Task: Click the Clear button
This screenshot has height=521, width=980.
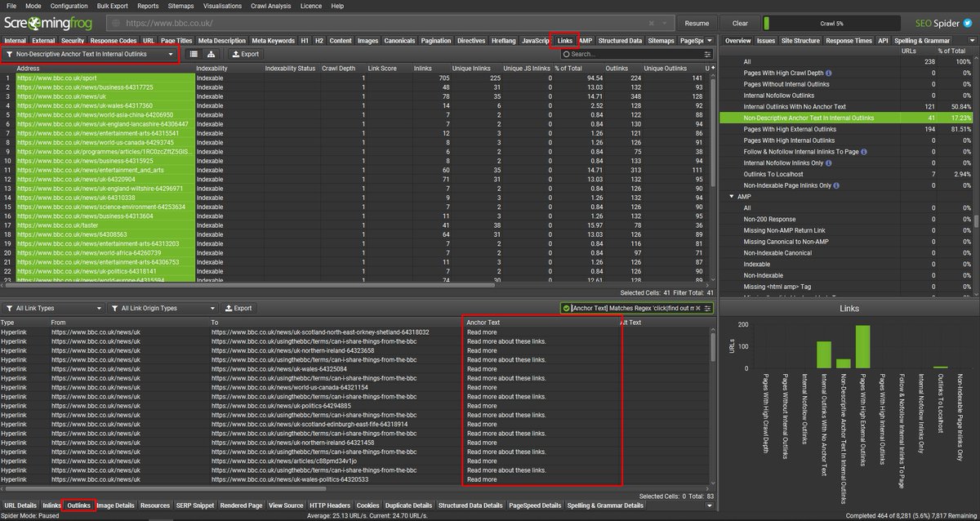Action: pyautogui.click(x=740, y=24)
